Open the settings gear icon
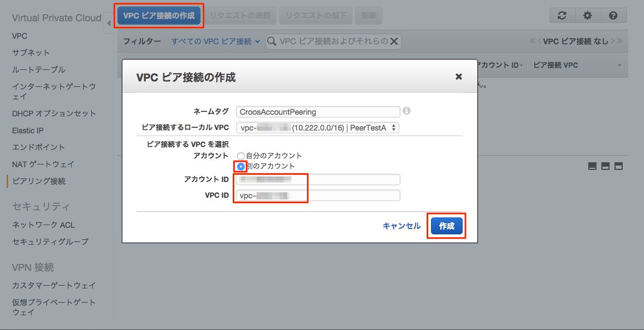The width and height of the screenshot is (644, 330). [588, 16]
